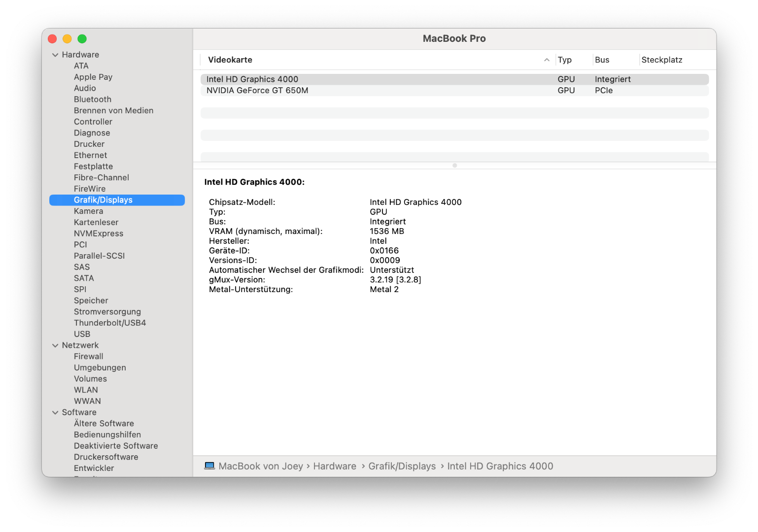This screenshot has height=532, width=758.
Task: Select Thunderbolt/USB4 in sidebar
Action: point(110,323)
